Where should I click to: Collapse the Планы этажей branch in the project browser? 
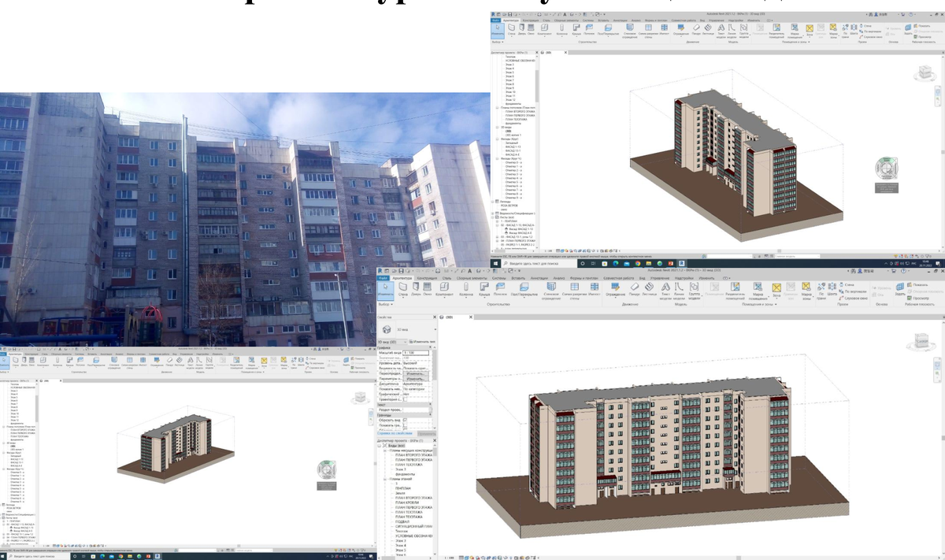click(x=385, y=479)
